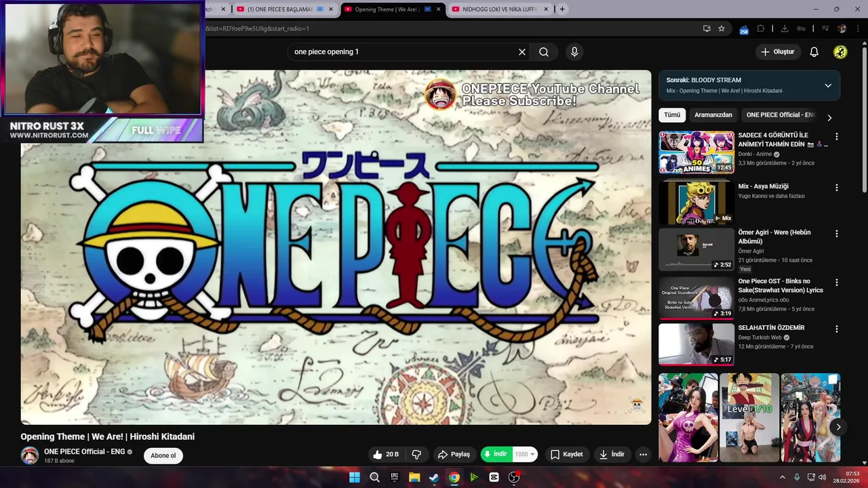This screenshot has height=488, width=868.
Task: Open Epic Games from the taskbar
Action: (x=395, y=477)
